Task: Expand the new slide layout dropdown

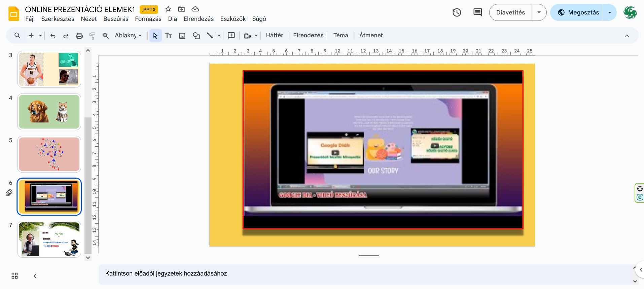Action: pyautogui.click(x=40, y=35)
